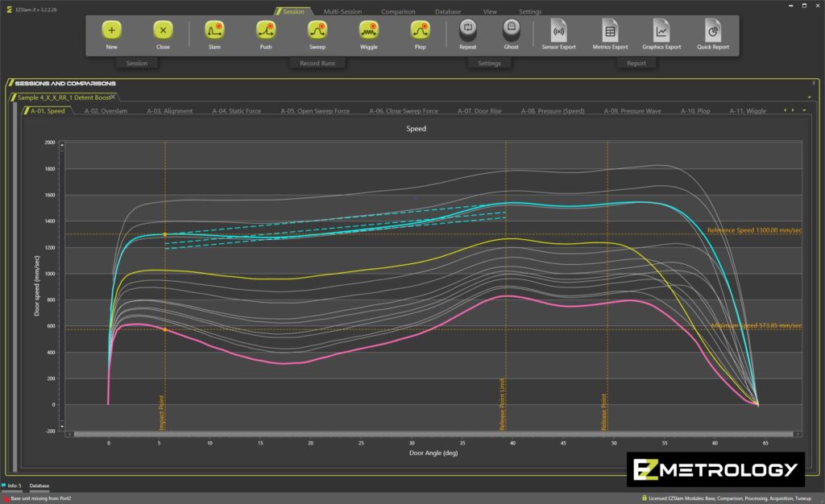Select the Push record run icon
This screenshot has width=825, height=504.
click(266, 31)
